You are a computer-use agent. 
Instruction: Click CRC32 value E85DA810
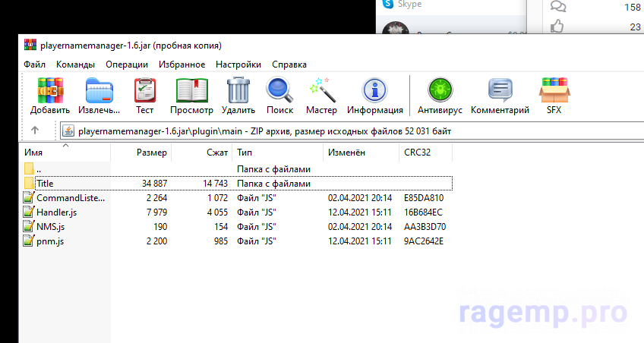tap(424, 198)
